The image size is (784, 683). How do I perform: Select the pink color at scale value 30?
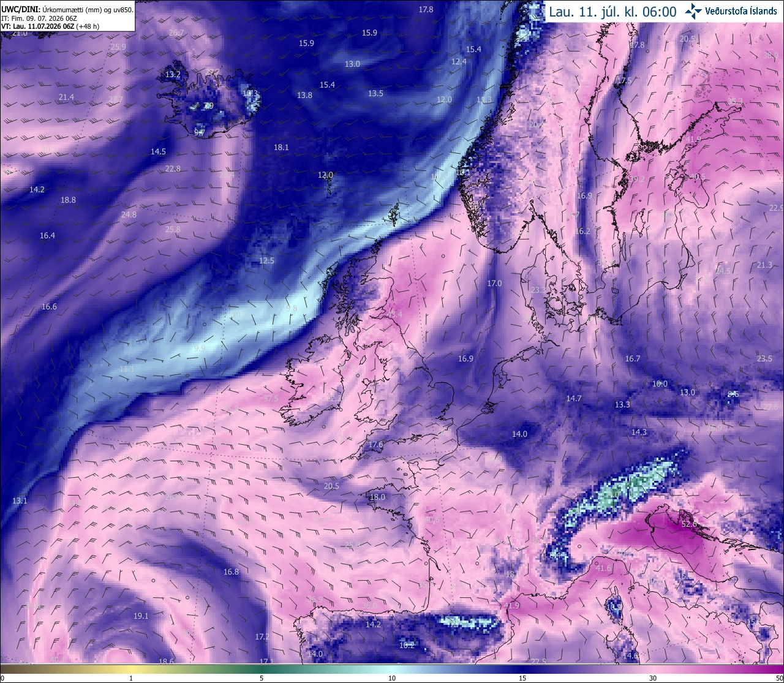(x=653, y=669)
